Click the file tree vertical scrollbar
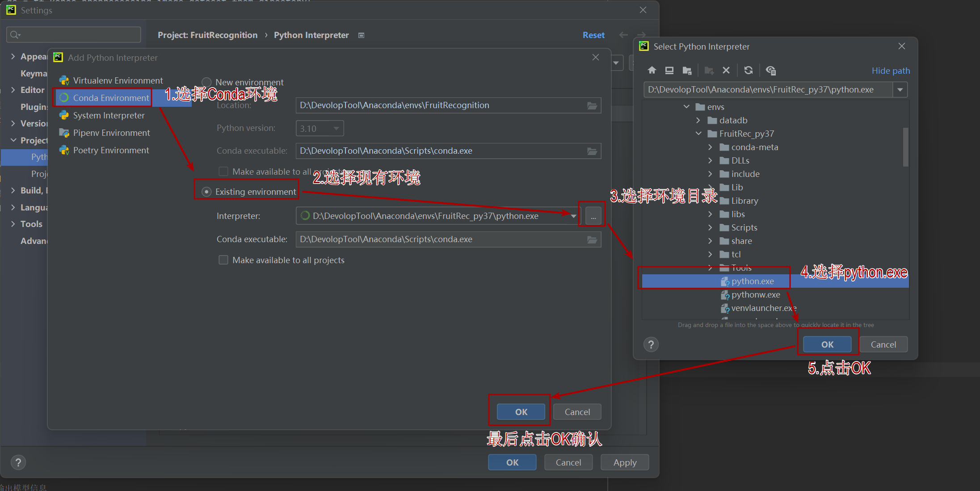The width and height of the screenshot is (980, 491). (x=905, y=147)
